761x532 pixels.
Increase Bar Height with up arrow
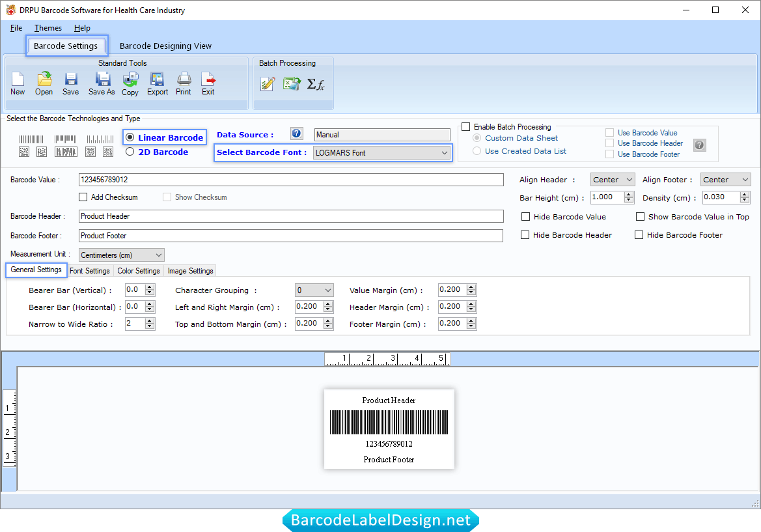629,194
